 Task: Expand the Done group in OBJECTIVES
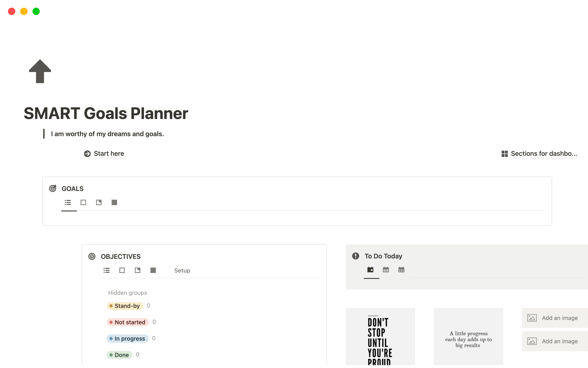click(120, 355)
